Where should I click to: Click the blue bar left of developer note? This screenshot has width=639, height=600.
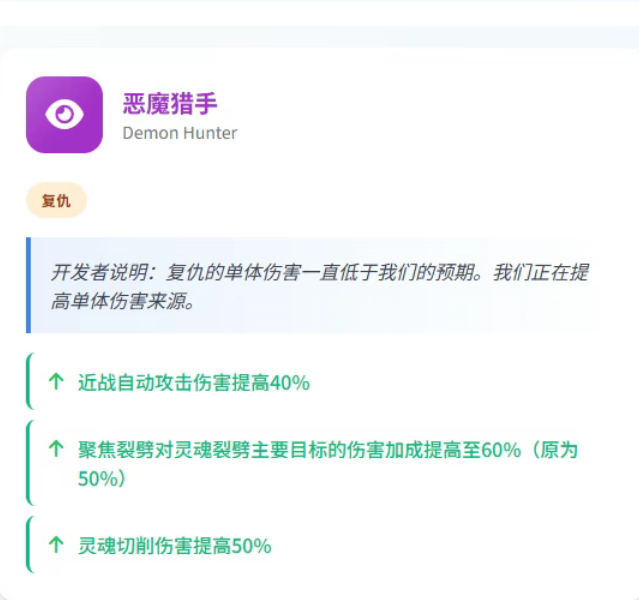point(29,285)
